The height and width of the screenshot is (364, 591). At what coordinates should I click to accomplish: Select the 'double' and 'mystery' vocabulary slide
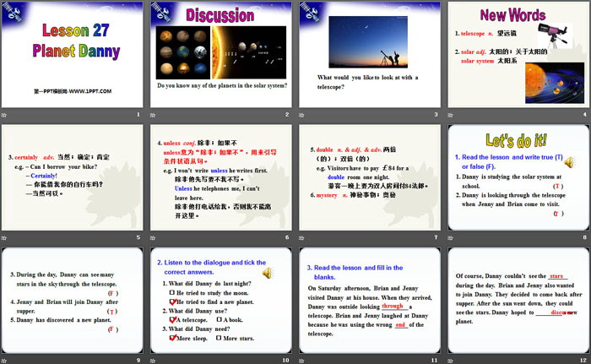[370, 177]
